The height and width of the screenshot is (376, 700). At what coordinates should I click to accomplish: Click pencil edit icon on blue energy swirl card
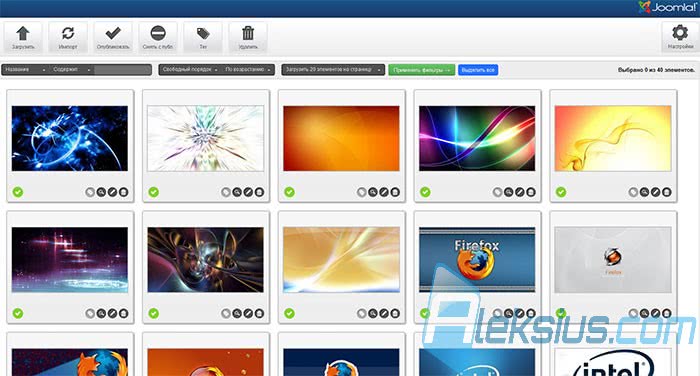[112, 192]
